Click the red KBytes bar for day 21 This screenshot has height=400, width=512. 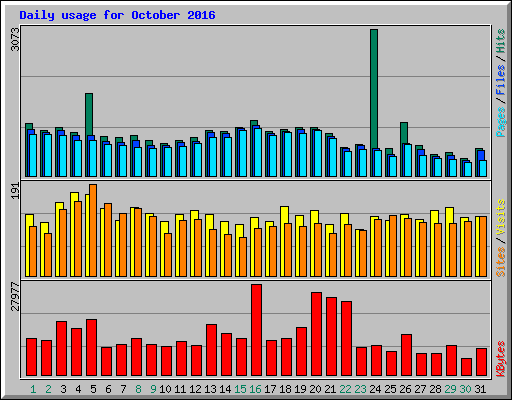(x=331, y=337)
